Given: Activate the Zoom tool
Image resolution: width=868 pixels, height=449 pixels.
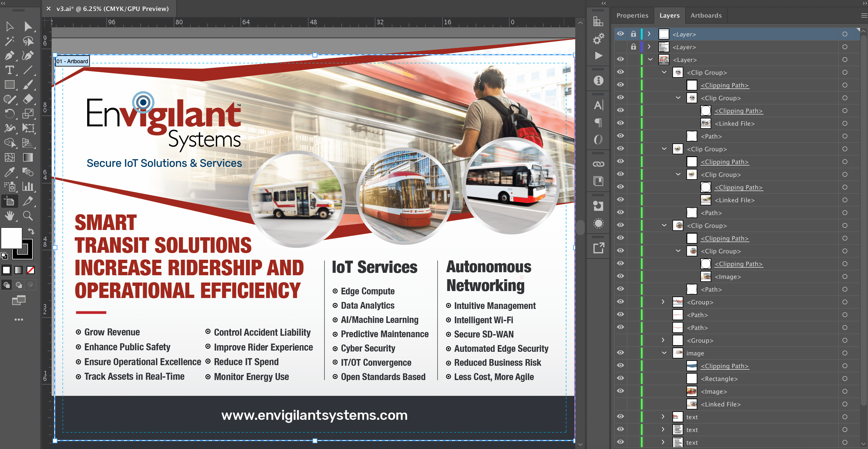Looking at the screenshot, I should (x=28, y=216).
